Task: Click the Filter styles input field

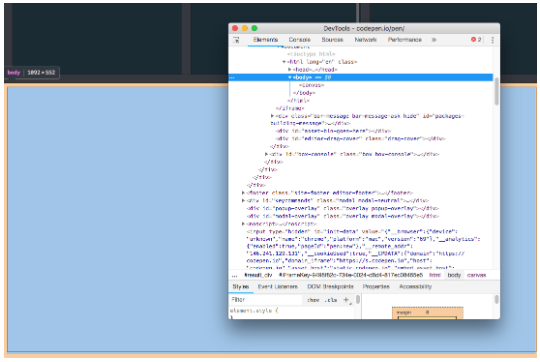Action: (x=266, y=300)
